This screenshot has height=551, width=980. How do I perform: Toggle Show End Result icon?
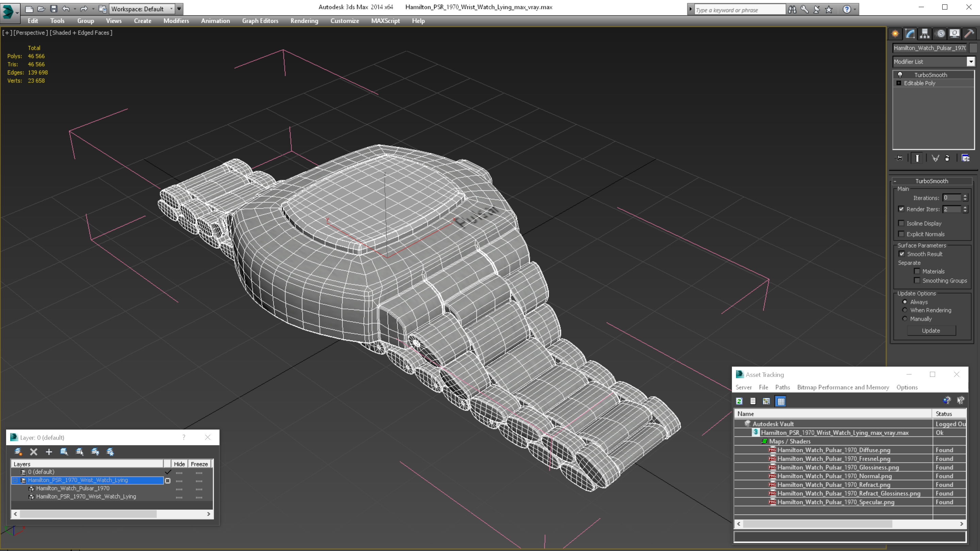click(x=917, y=158)
